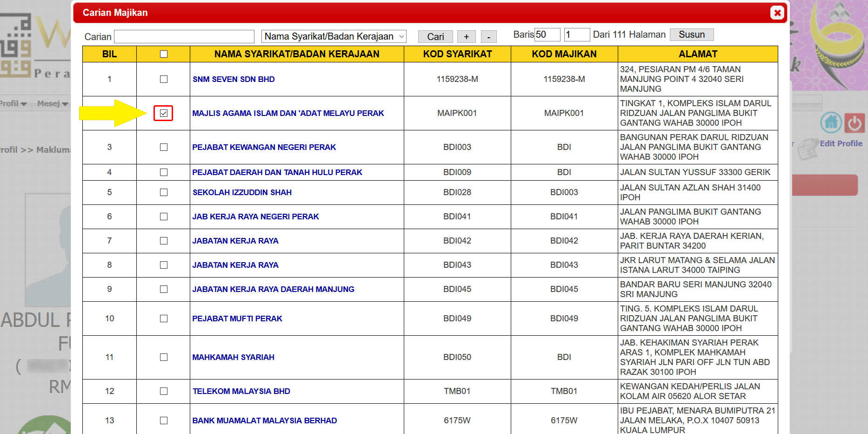Open the Nama Syarikat/Badan Kerajaan dropdown

point(334,36)
